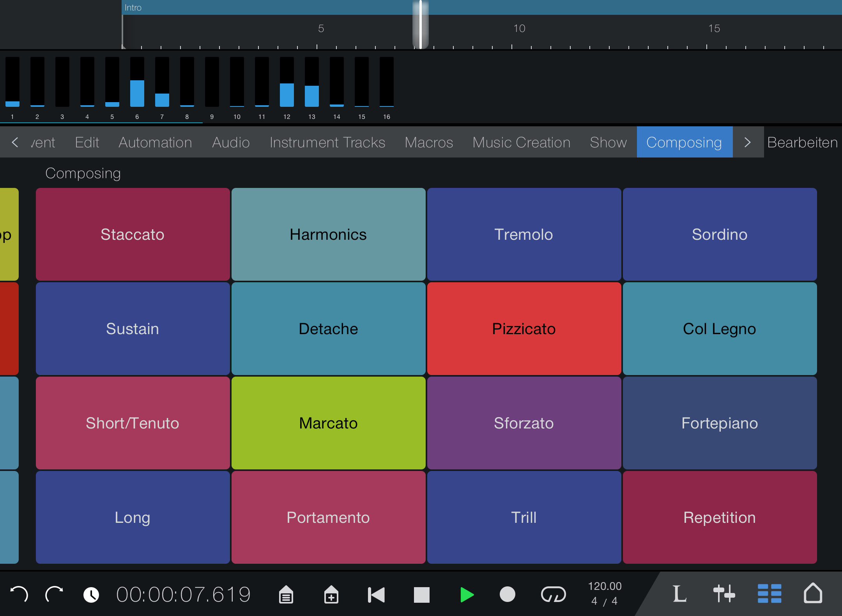Image resolution: width=842 pixels, height=616 pixels.
Task: Redo the last action
Action: coord(55,594)
